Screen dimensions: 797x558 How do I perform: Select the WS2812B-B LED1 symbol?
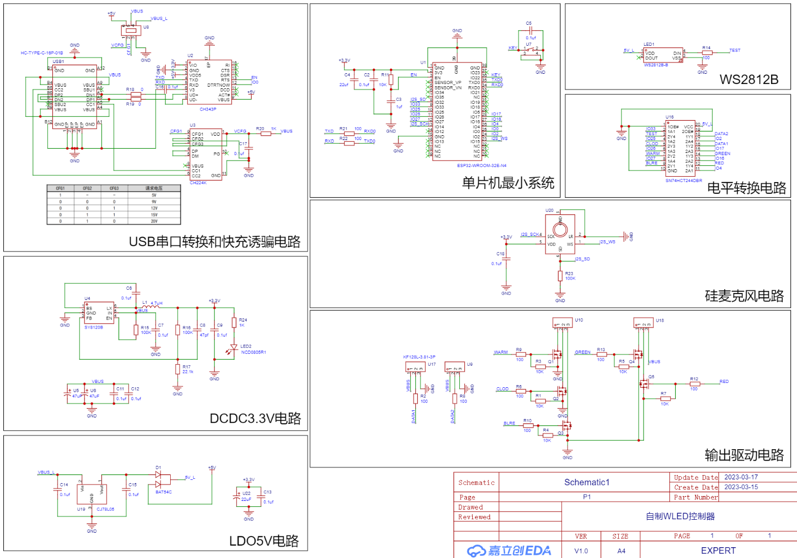point(663,55)
